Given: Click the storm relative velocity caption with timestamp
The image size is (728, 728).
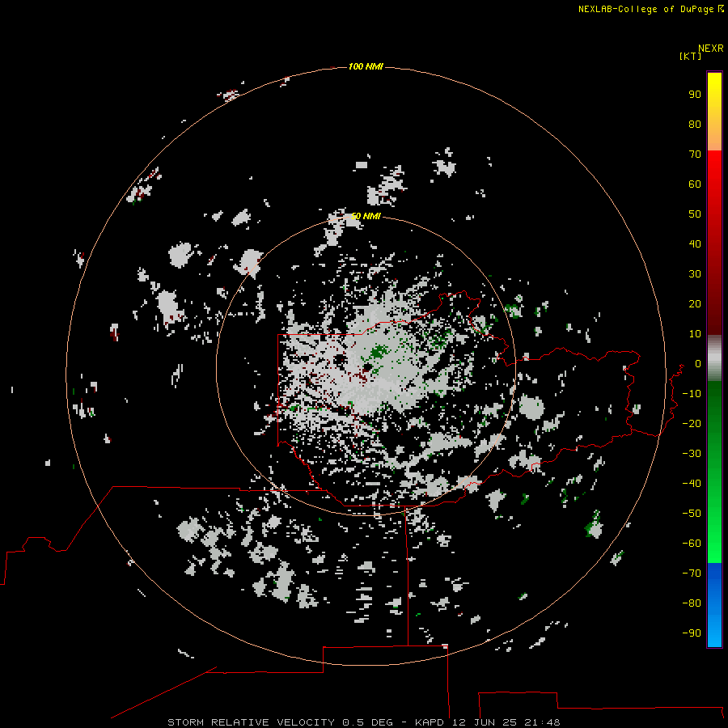Looking at the screenshot, I should pos(363,722).
